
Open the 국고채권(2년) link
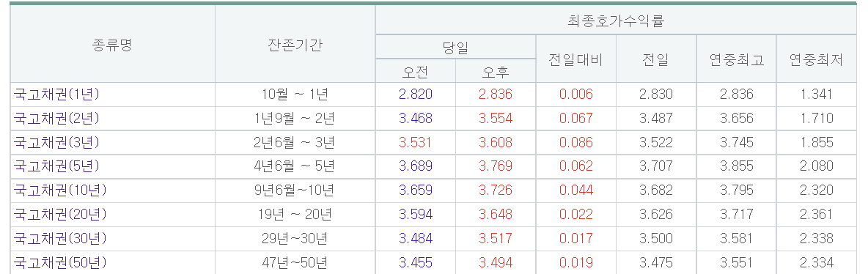coord(56,118)
